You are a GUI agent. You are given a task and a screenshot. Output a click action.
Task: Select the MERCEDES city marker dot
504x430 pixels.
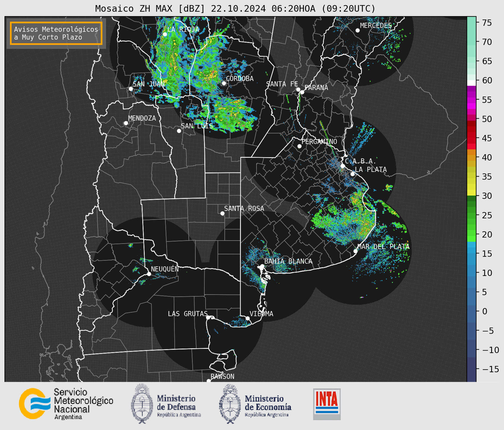coord(358,31)
